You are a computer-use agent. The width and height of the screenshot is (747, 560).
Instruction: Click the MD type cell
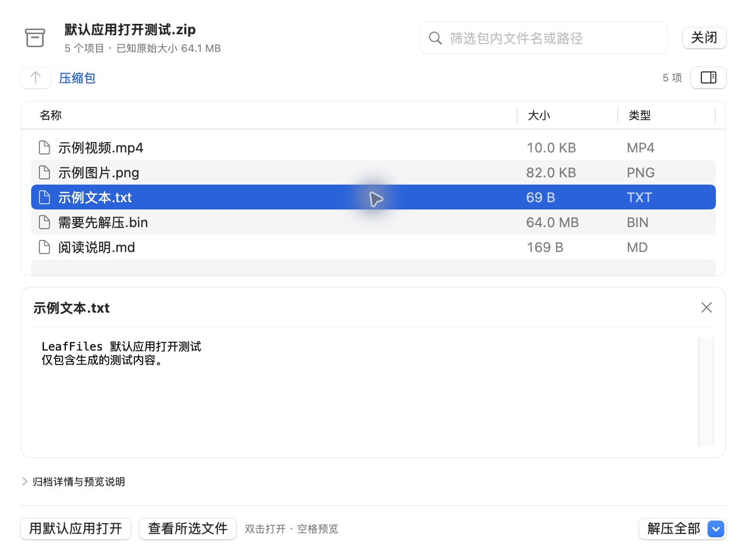pyautogui.click(x=637, y=247)
